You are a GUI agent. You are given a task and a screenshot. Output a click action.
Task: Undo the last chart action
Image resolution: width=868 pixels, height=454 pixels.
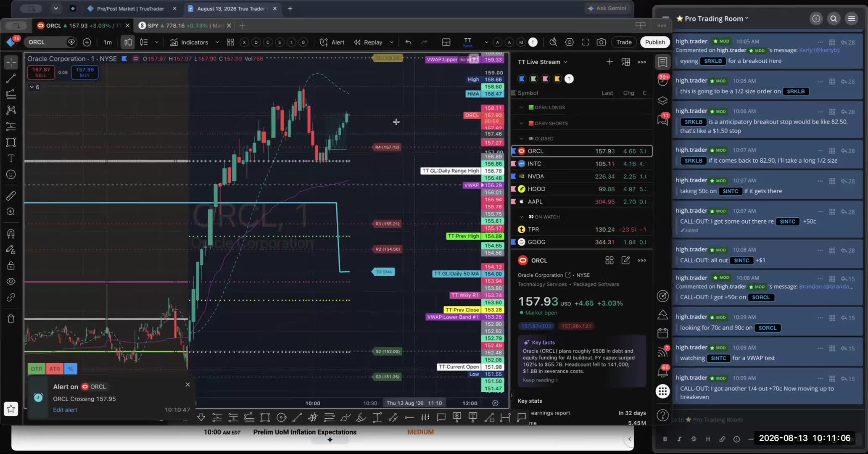[x=408, y=42]
